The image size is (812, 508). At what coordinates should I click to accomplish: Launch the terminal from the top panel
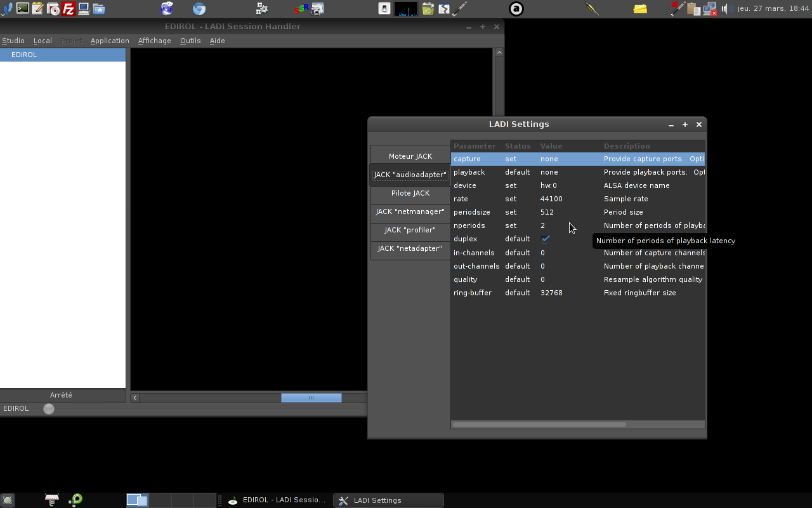[23, 9]
